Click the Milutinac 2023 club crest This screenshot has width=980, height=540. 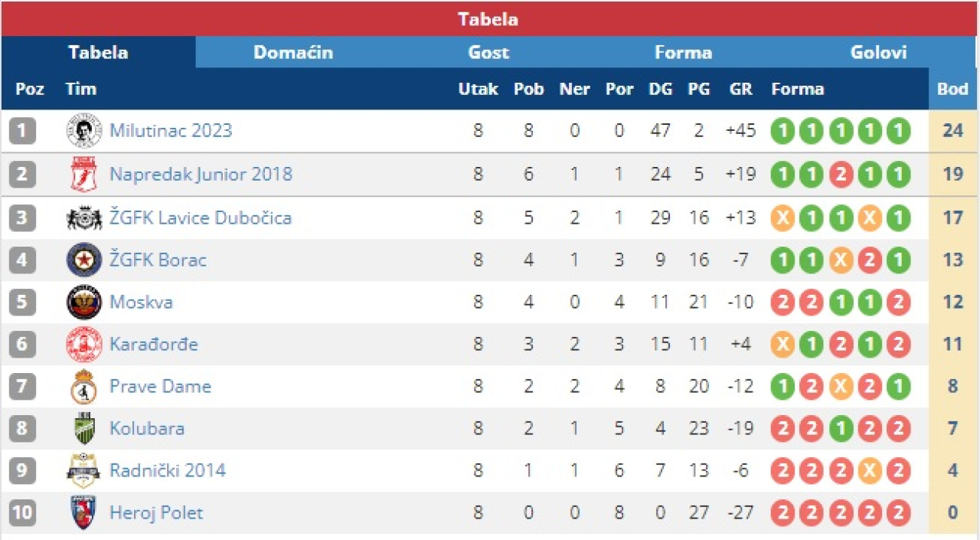83,131
